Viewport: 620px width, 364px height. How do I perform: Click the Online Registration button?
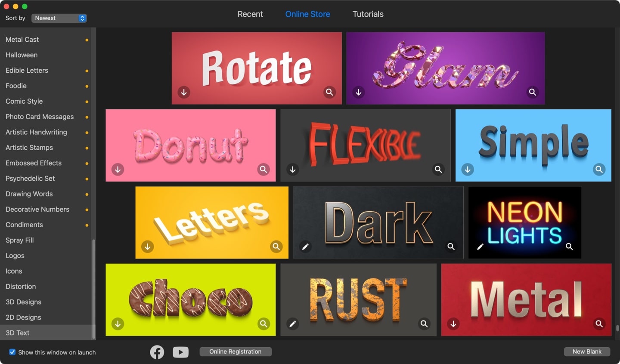click(x=236, y=352)
